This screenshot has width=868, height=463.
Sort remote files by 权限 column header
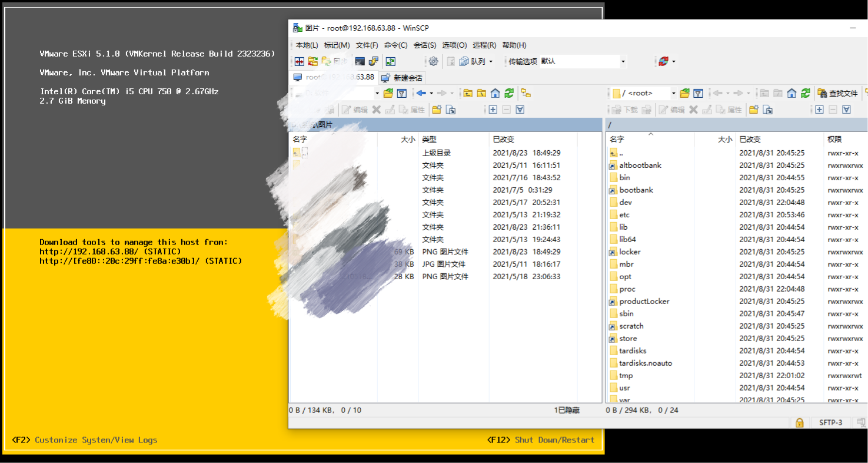click(x=846, y=140)
